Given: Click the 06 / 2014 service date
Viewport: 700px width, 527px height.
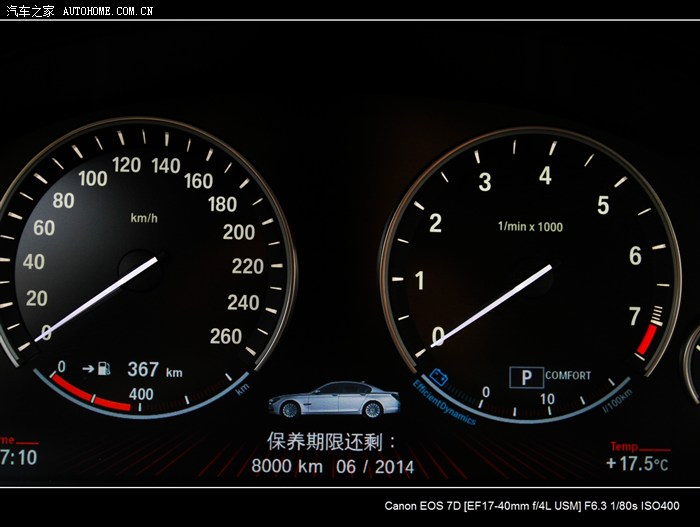Looking at the screenshot, I should [375, 466].
